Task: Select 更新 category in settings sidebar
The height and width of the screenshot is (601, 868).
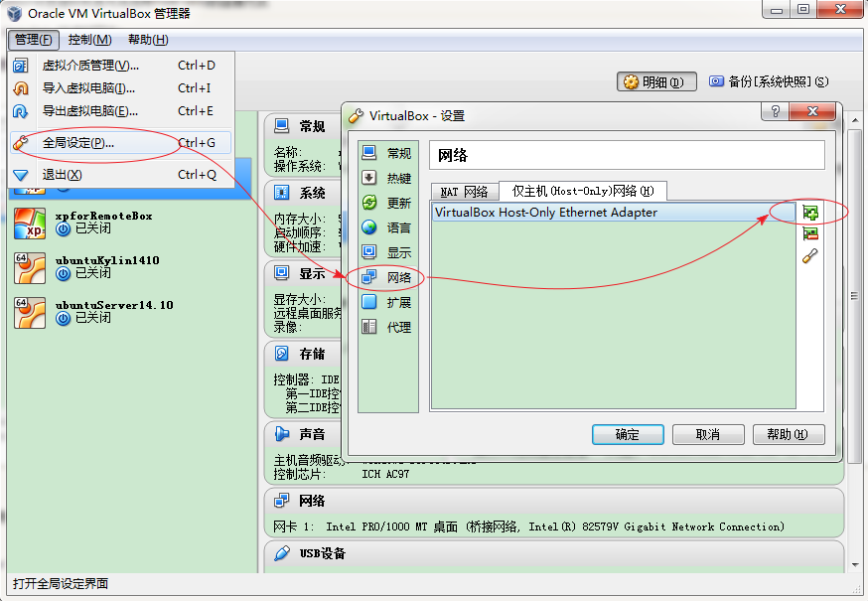Action: 387,203
